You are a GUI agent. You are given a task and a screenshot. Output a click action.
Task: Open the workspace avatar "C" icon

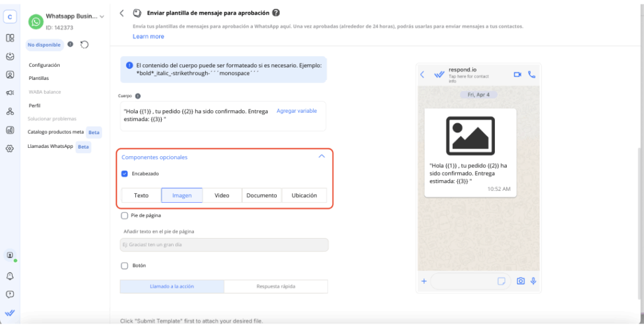[x=10, y=17]
